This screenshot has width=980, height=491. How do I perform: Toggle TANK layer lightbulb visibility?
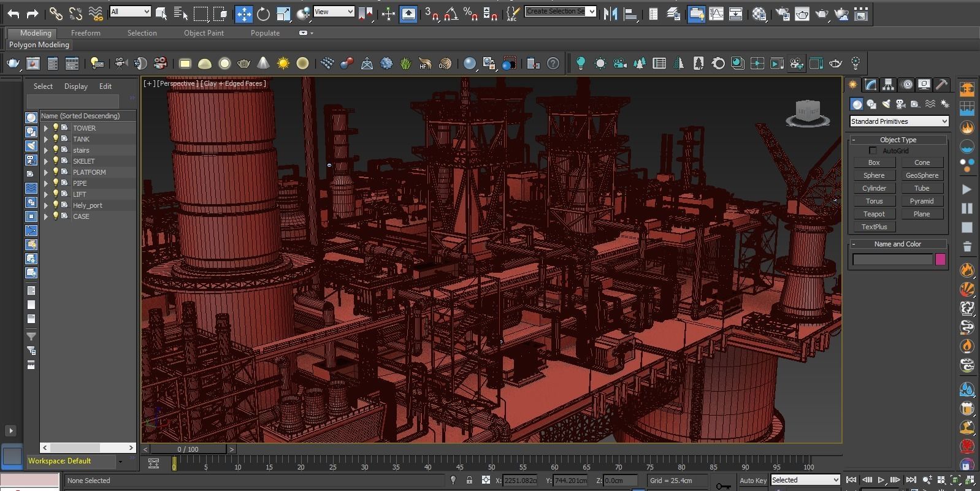tap(55, 139)
